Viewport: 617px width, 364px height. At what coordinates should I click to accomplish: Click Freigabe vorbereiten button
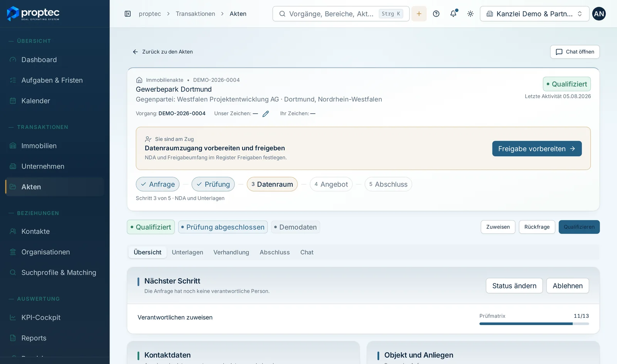coord(537,148)
